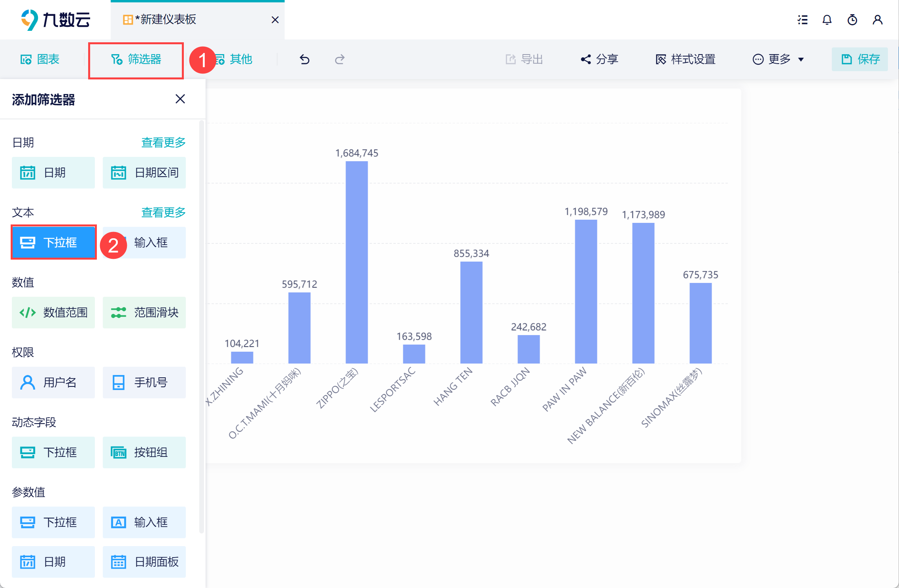
Task: Click the O.C.T.MAMI(十月妈咪) bar
Action: 299,328
